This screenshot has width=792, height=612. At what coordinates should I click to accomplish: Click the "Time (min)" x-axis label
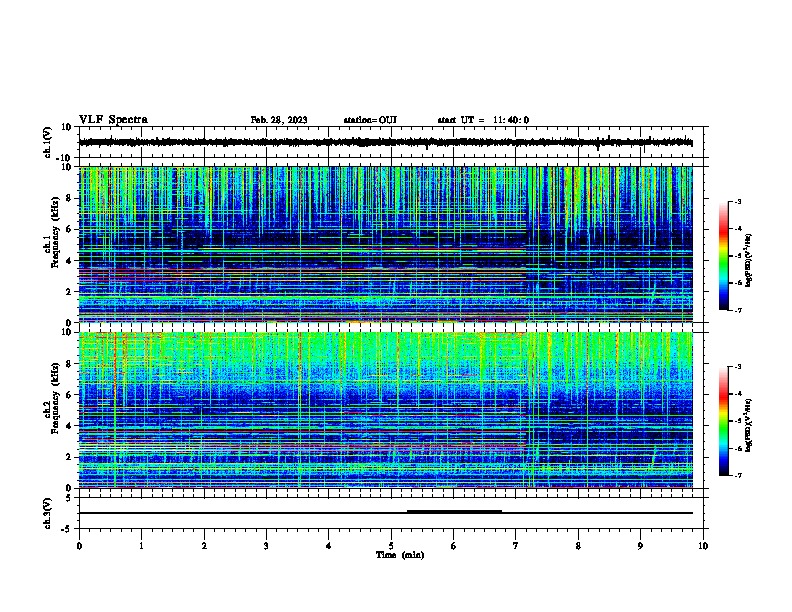[x=400, y=555]
